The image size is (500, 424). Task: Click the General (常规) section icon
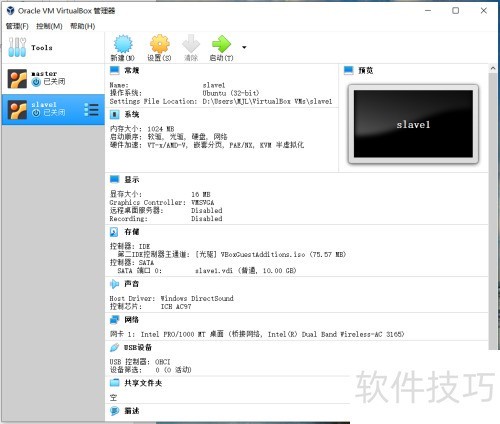point(114,70)
